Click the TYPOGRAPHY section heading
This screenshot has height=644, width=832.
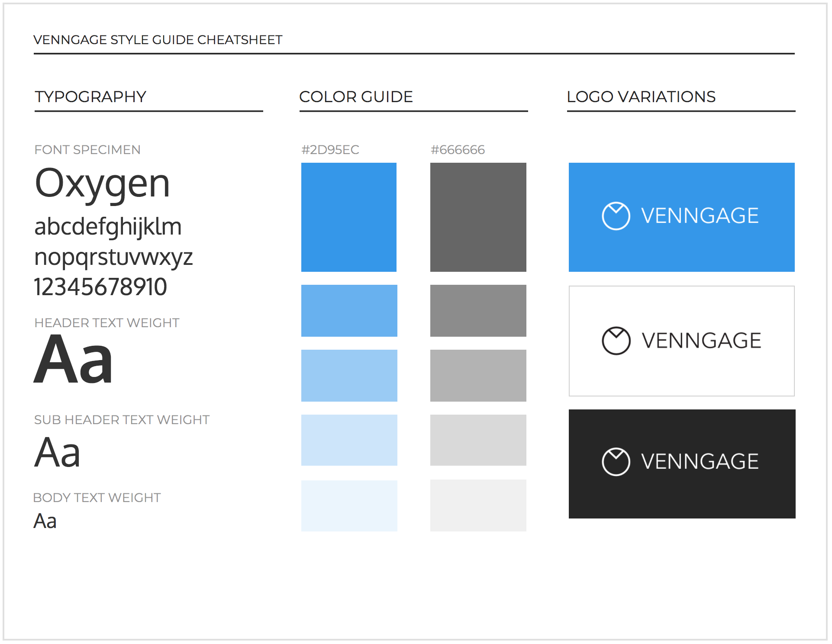pos(90,97)
